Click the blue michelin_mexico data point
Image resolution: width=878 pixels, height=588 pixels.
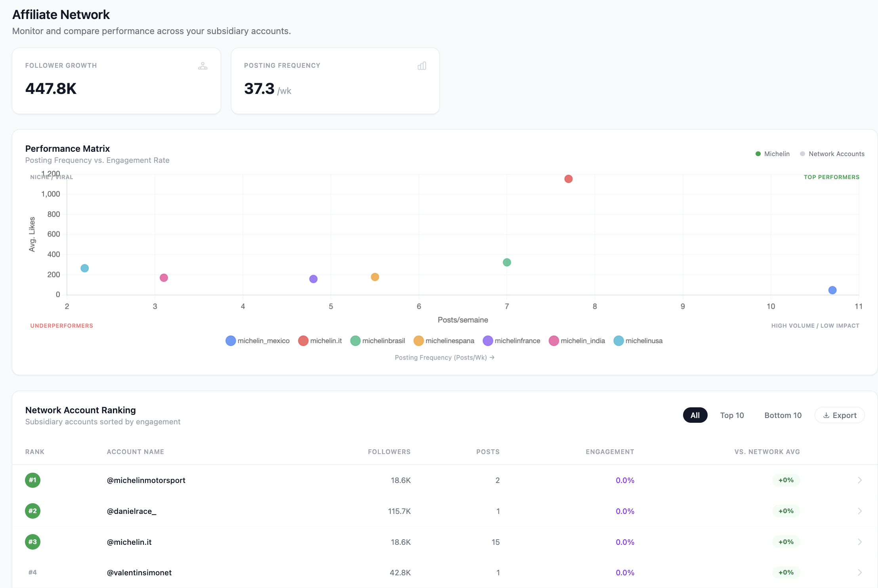pos(832,290)
